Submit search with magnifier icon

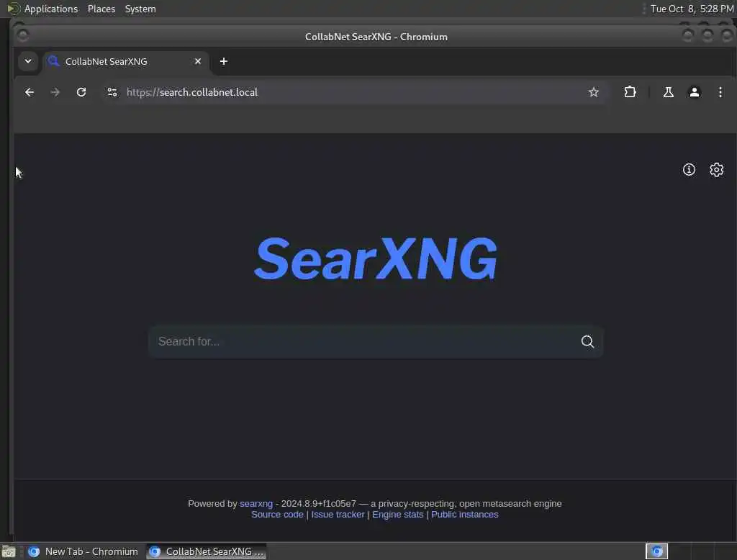point(587,341)
